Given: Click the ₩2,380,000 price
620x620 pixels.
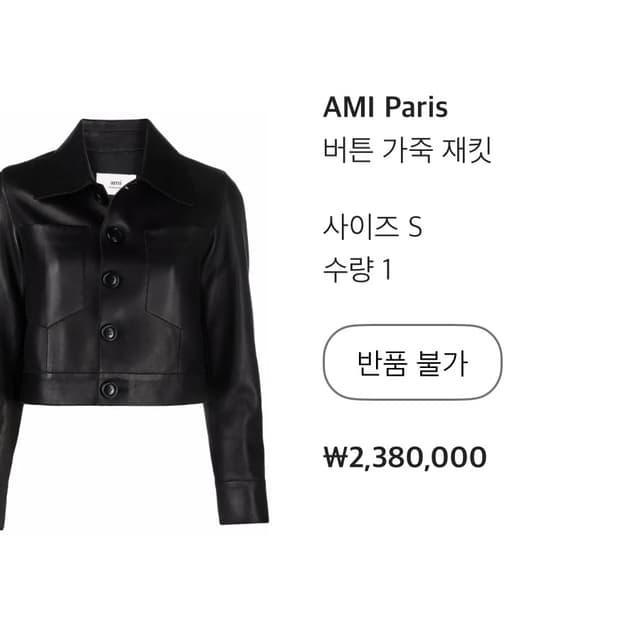Looking at the screenshot, I should click(405, 457).
